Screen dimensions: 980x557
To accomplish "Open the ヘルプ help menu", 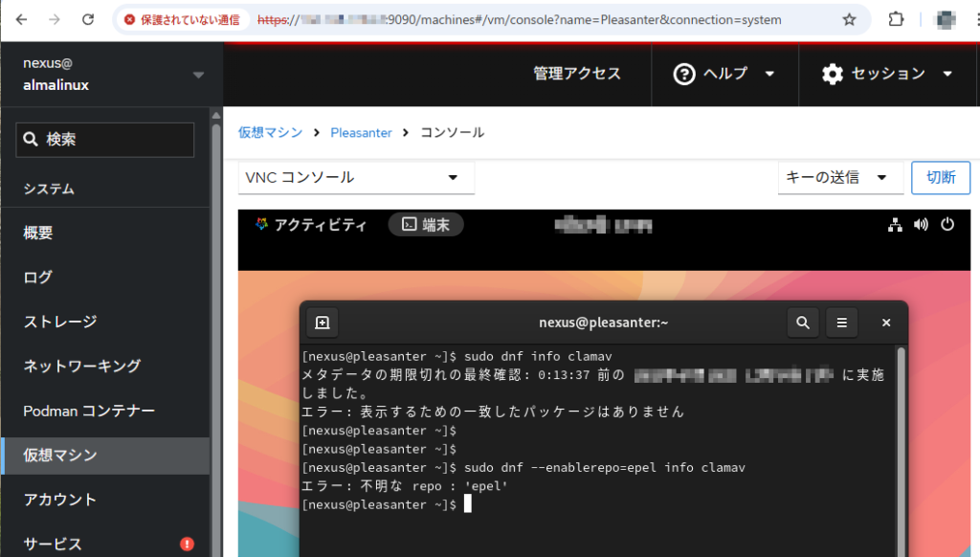I will [x=724, y=74].
